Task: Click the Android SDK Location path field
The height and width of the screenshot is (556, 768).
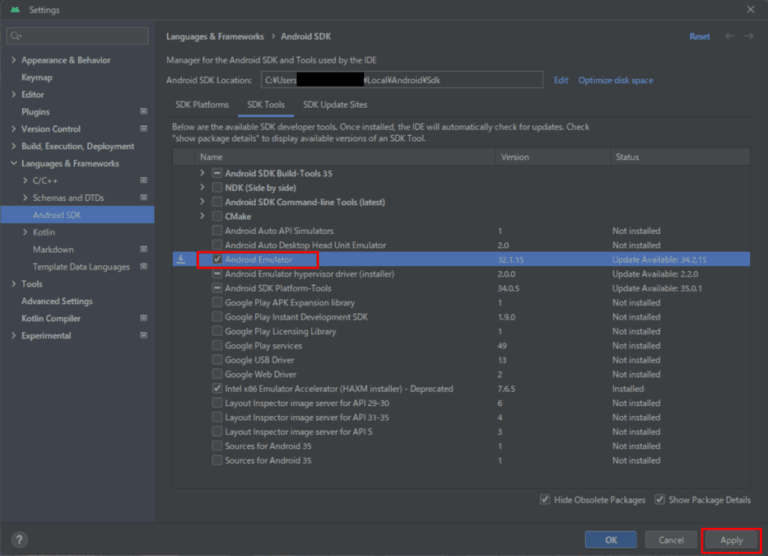Action: click(x=400, y=80)
